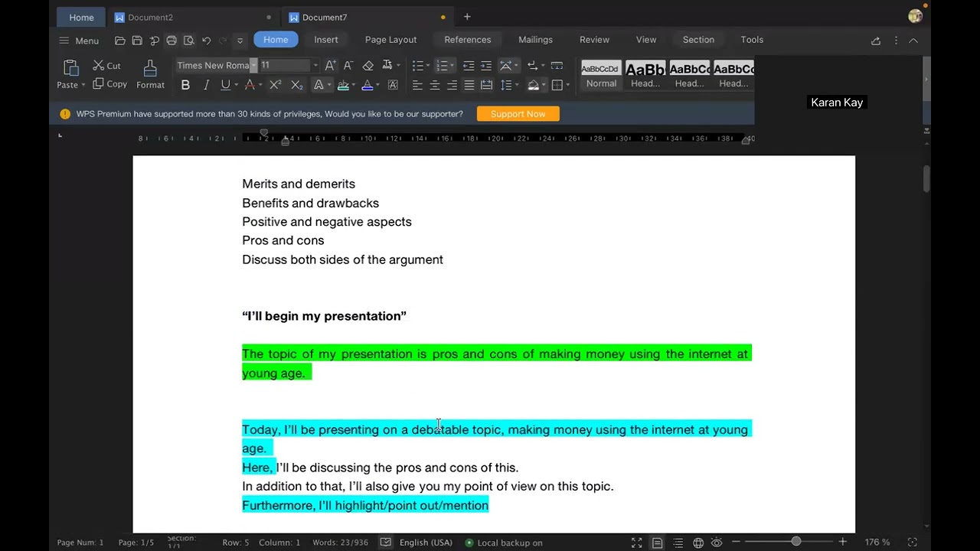Toggle underline formatting

[x=225, y=85]
